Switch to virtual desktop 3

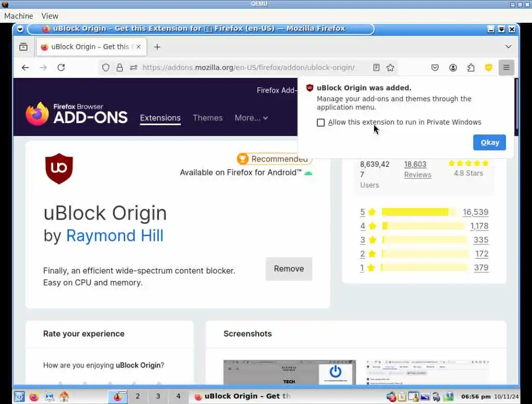158,396
